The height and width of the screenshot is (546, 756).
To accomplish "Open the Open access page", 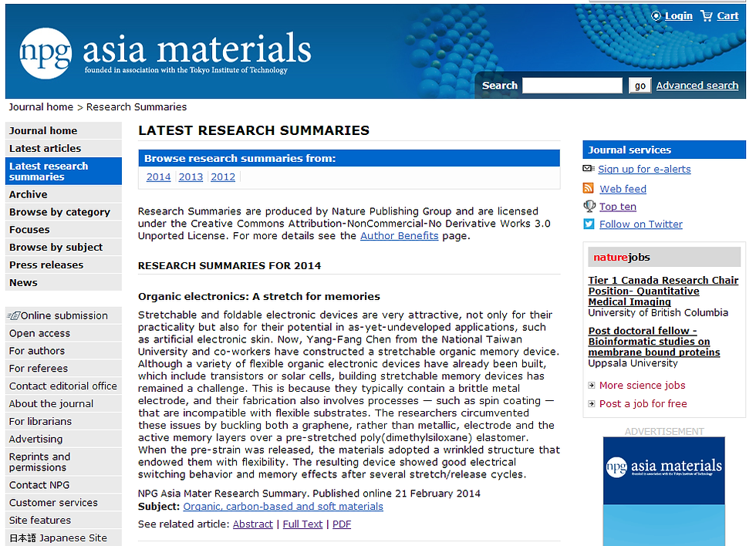I will 63,333.
